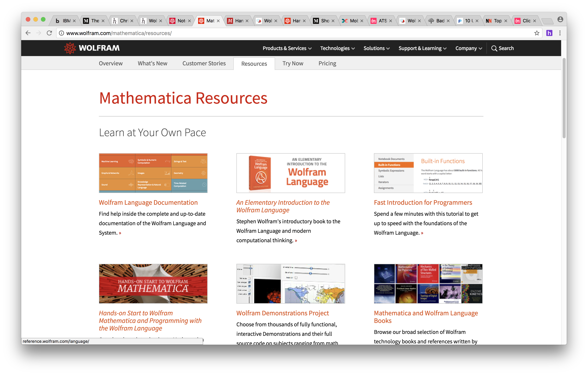Expand the Solutions menu
This screenshot has width=588, height=375.
pyautogui.click(x=377, y=48)
